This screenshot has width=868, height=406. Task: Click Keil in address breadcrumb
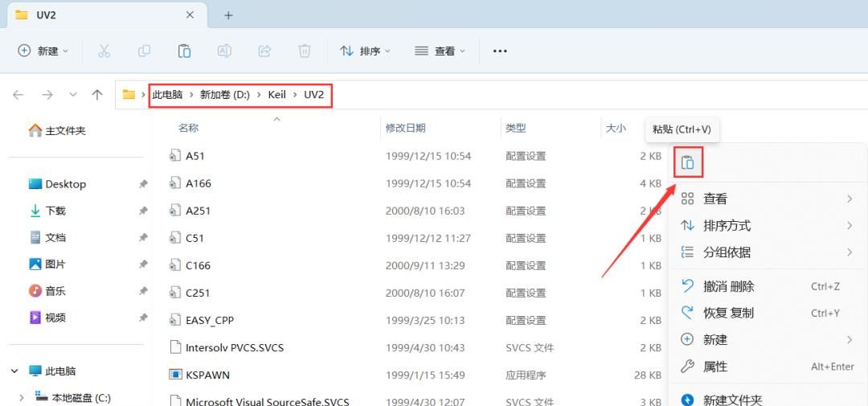(276, 95)
